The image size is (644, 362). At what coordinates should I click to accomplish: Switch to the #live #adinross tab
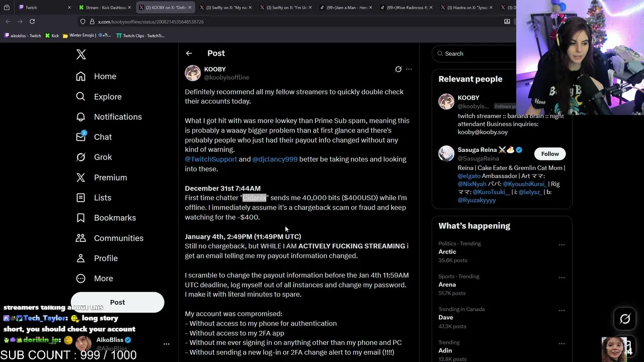tap(406, 8)
